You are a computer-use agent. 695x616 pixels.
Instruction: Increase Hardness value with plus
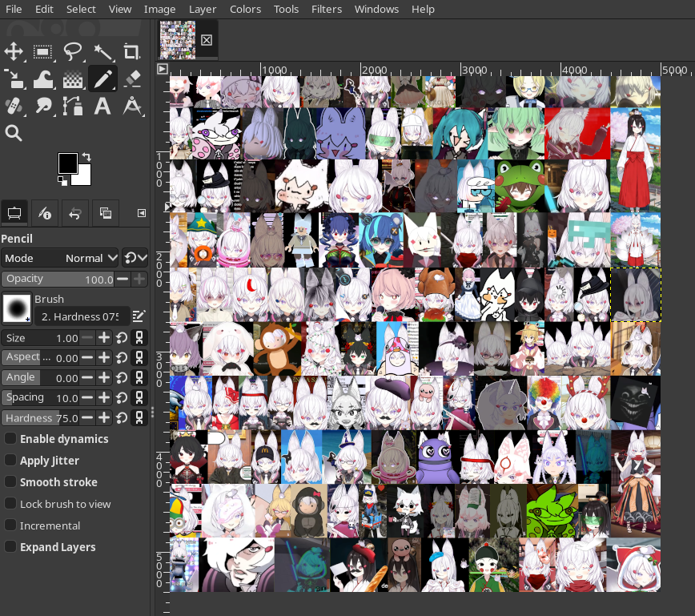point(104,418)
